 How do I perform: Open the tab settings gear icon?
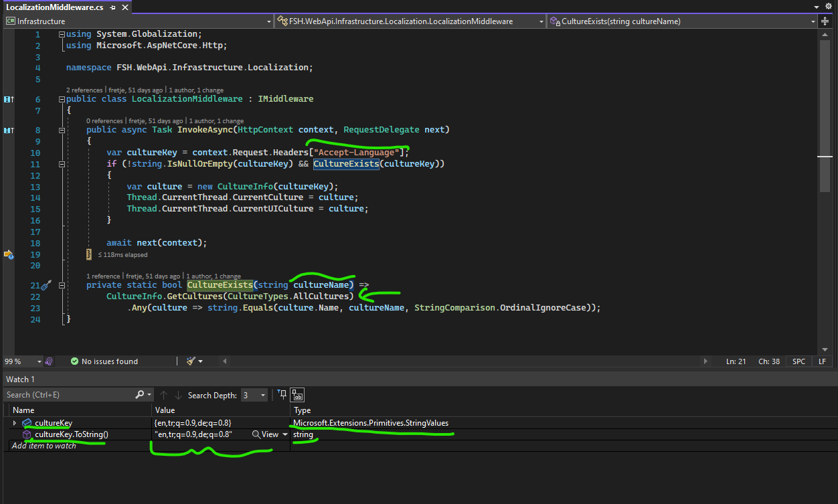[x=829, y=7]
